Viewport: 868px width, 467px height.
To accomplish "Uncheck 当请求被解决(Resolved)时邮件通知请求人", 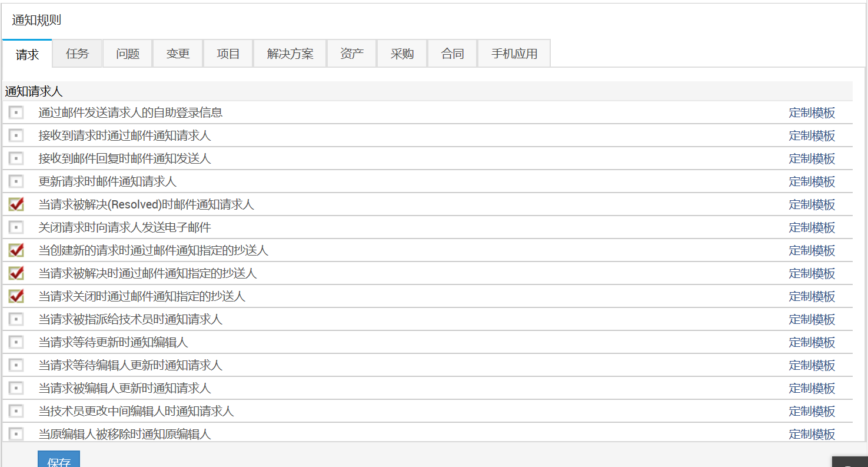I will 16,204.
